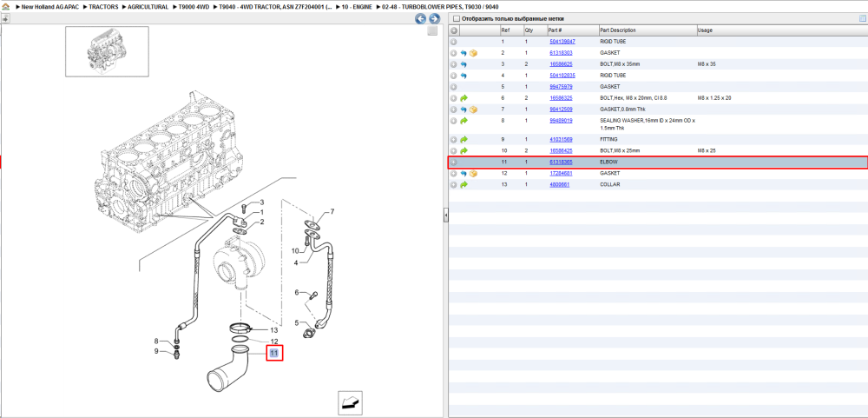The height and width of the screenshot is (418, 868).
Task: Collapse the panel using the splitter arrow
Action: (x=445, y=216)
